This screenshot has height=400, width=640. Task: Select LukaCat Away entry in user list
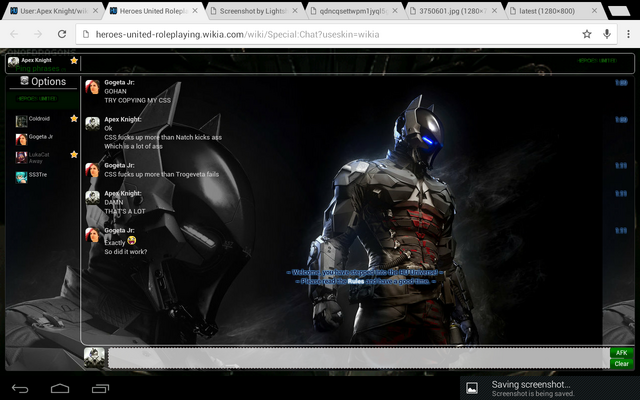[39, 158]
